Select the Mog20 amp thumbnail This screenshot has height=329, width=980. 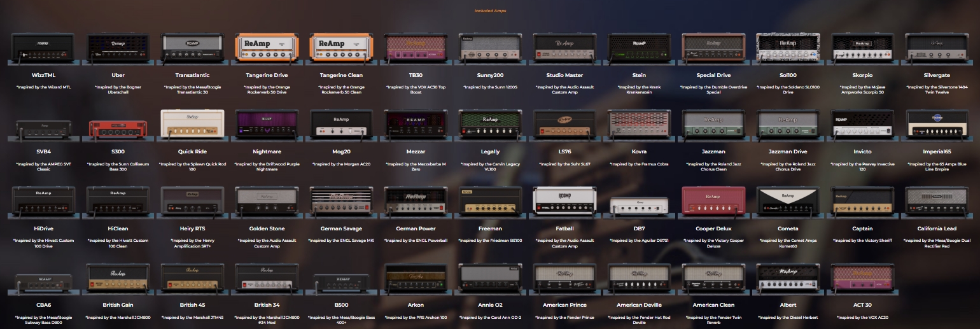click(341, 124)
